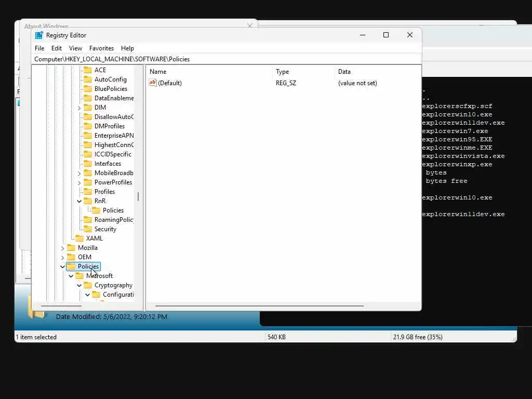Viewport: 532px width, 399px height.
Task: Click the '(value not set)' data cell
Action: (x=357, y=83)
